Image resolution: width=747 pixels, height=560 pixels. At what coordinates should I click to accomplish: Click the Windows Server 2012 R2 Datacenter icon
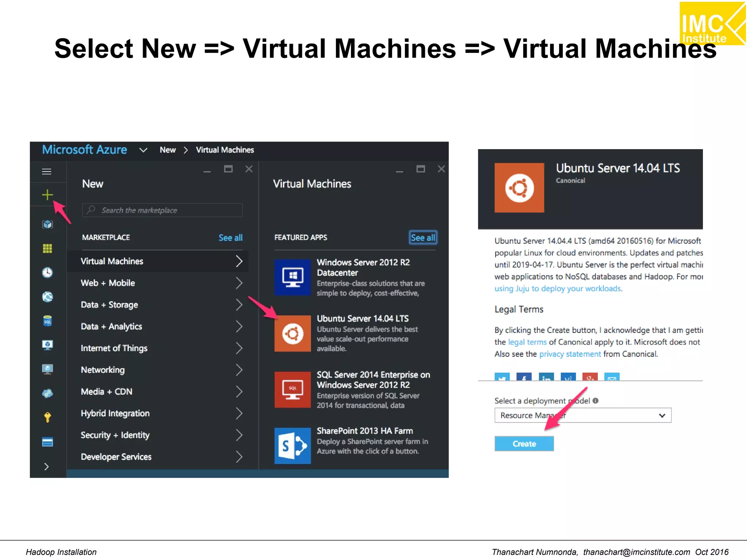coord(293,277)
